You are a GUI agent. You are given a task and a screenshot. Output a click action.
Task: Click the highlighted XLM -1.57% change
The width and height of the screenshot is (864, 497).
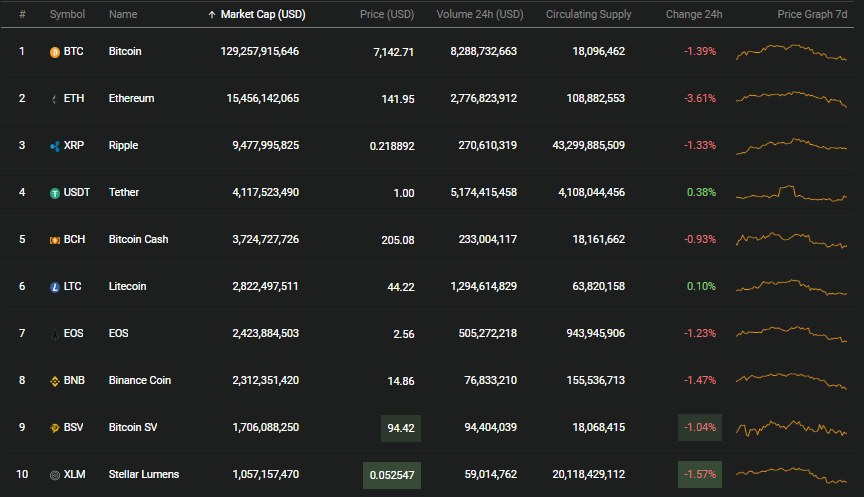pyautogui.click(x=700, y=474)
